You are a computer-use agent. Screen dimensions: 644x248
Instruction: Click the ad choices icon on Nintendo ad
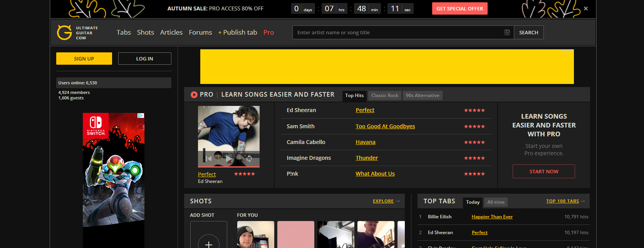141,116
